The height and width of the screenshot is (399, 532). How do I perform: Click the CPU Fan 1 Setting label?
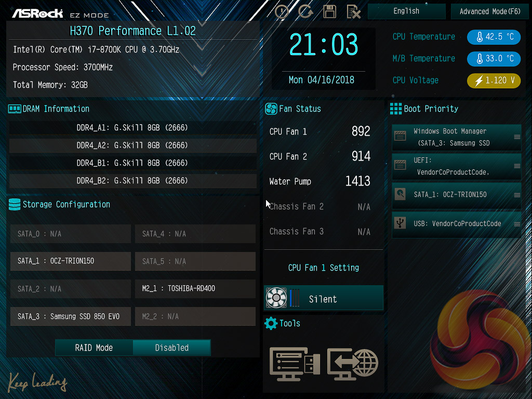[323, 268]
